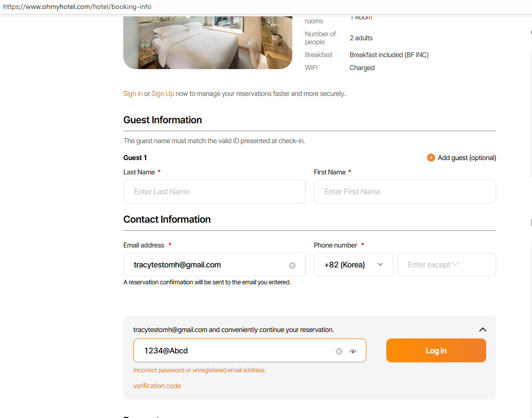The image size is (532, 418).
Task: Collapse the login panel with chevron arrow
Action: (x=482, y=330)
